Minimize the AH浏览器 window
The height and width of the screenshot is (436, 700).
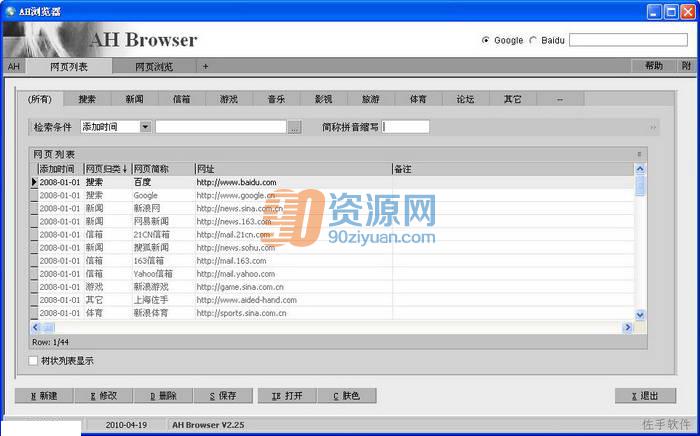(x=654, y=12)
